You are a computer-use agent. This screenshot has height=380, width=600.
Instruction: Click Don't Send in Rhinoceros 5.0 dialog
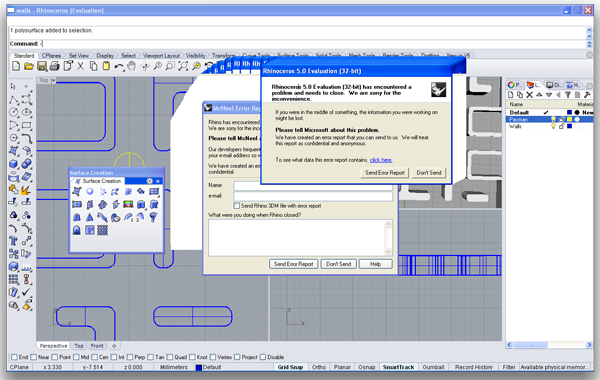click(x=429, y=173)
